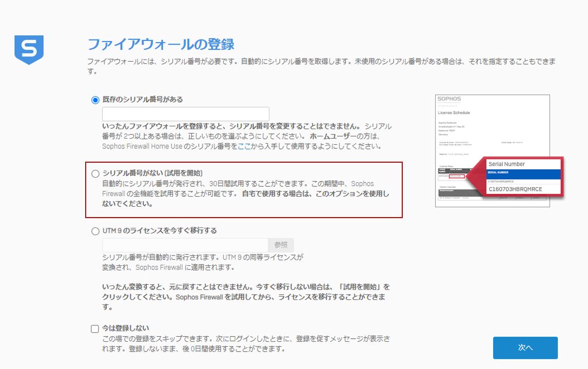
Task: Click the 参照 browse button
Action: tap(281, 245)
